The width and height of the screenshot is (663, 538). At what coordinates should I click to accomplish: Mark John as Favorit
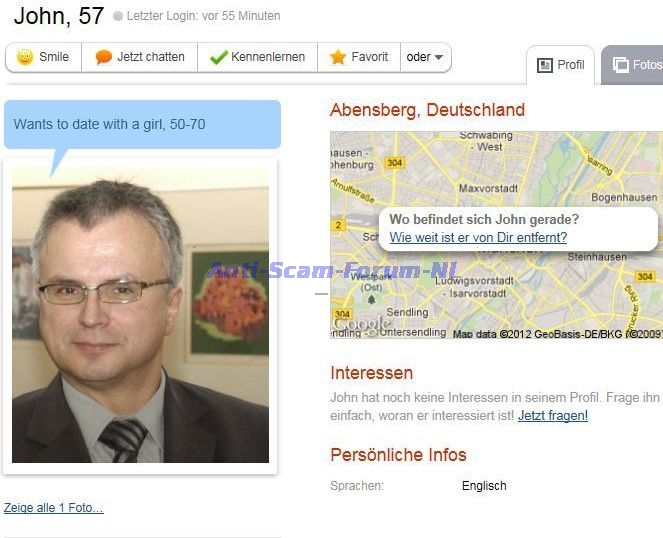point(359,57)
